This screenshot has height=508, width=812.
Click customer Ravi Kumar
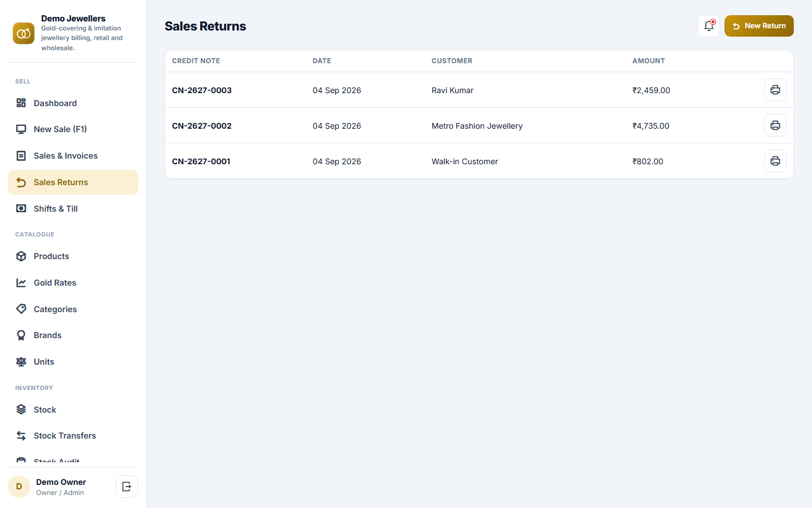tap(452, 90)
